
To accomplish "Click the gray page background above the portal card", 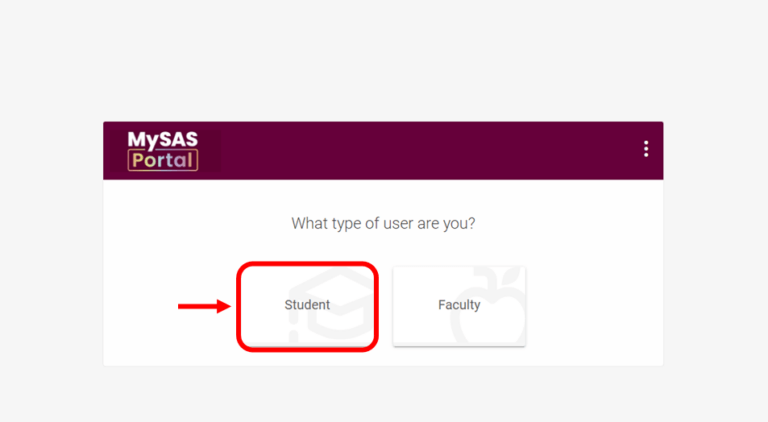I will pyautogui.click(x=383, y=60).
